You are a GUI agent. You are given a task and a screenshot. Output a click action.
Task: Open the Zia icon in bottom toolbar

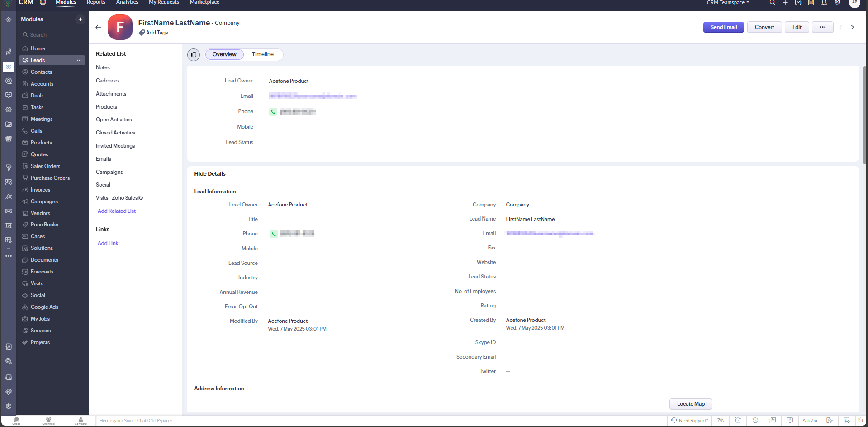tap(721, 421)
